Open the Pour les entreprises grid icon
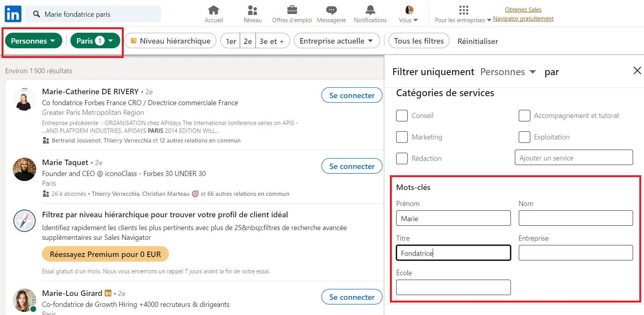Image resolution: width=644 pixels, height=315 pixels. click(x=463, y=10)
